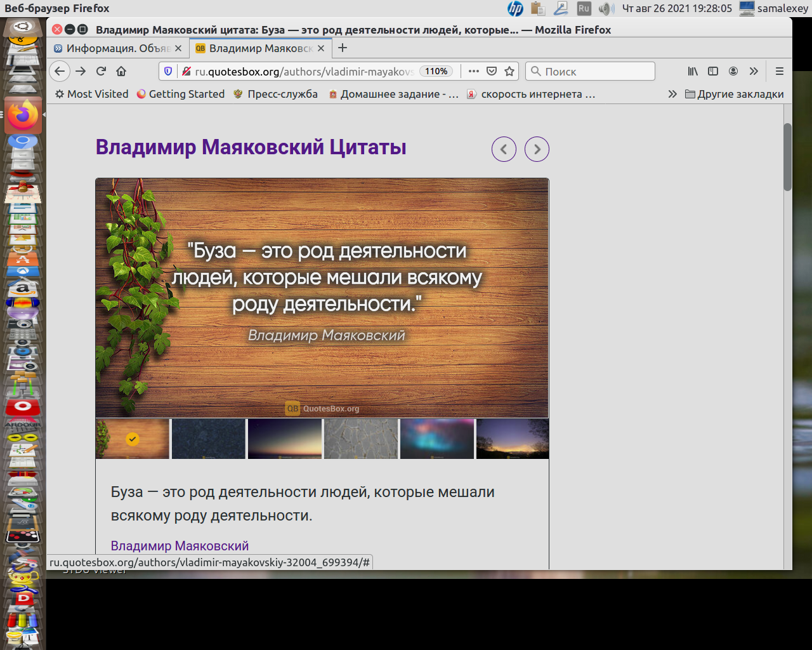Image resolution: width=812 pixels, height=650 pixels.
Task: Go forward one page in Firefox
Action: [x=81, y=71]
